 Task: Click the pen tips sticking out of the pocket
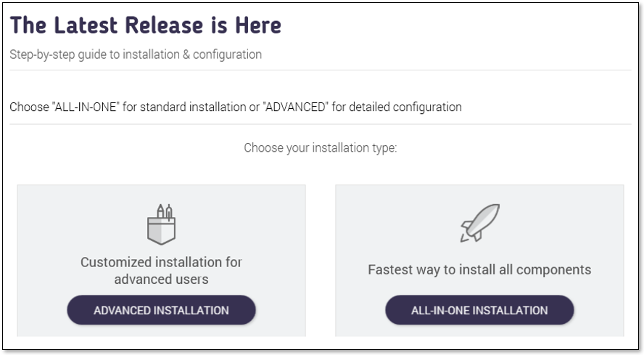click(x=165, y=211)
